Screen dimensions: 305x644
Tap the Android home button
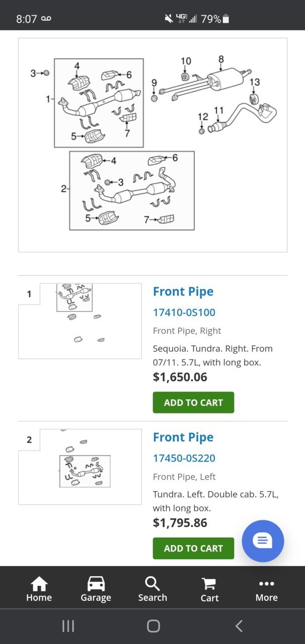coord(153,626)
